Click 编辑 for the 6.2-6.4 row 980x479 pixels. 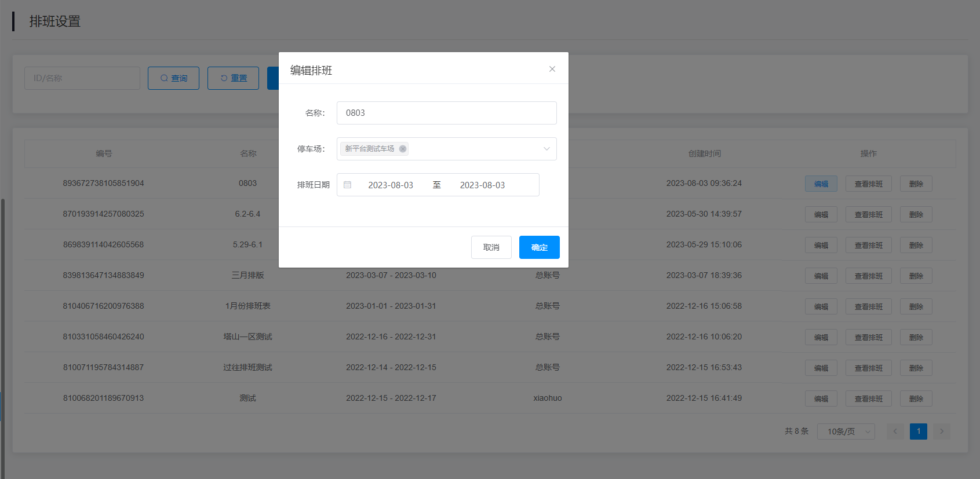[821, 214]
